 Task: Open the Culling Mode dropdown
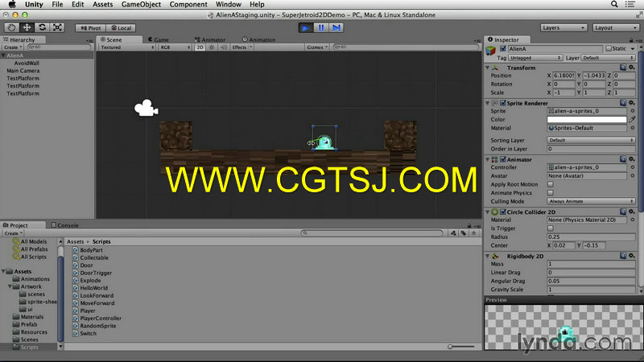coord(591,201)
